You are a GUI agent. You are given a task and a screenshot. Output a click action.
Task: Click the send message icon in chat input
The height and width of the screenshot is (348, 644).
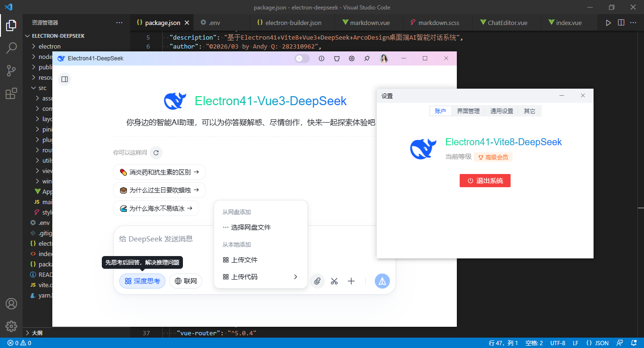(x=382, y=281)
